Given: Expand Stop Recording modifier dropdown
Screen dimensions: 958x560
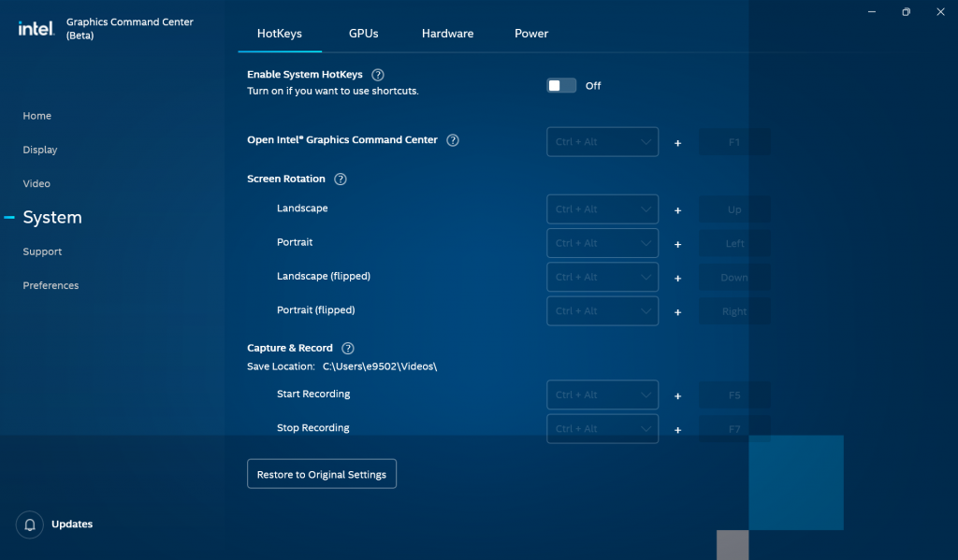Looking at the screenshot, I should coord(602,429).
